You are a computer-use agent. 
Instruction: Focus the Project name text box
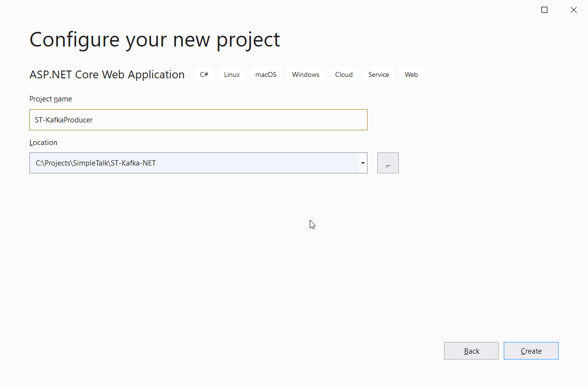pos(198,120)
